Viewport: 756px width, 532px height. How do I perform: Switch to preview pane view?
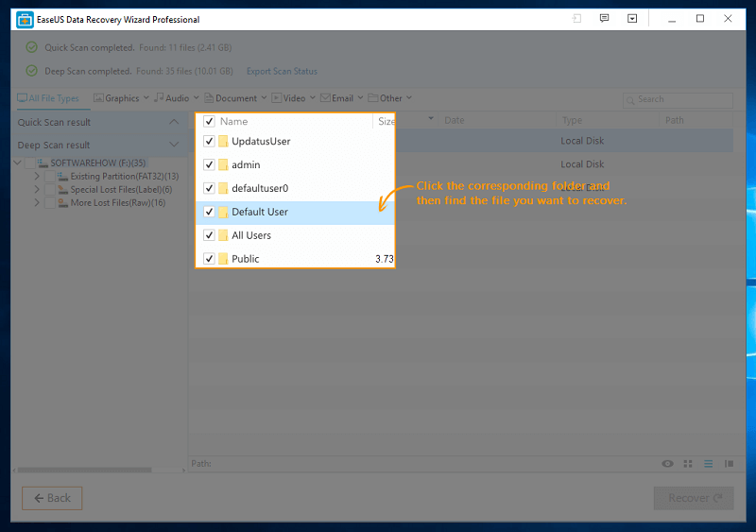coord(729,464)
